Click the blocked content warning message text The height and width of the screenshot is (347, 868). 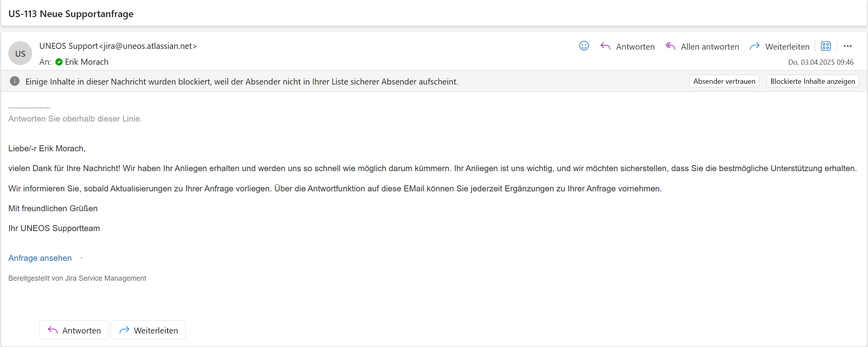coord(241,82)
